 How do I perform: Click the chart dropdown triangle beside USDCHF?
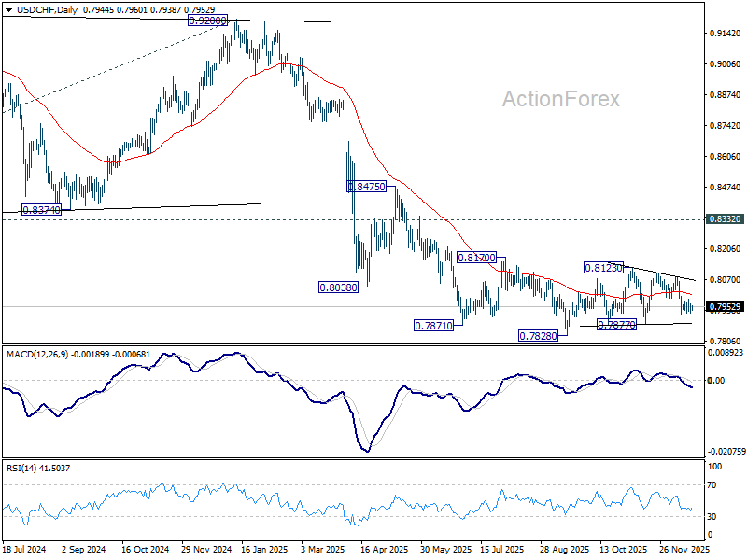(8, 10)
